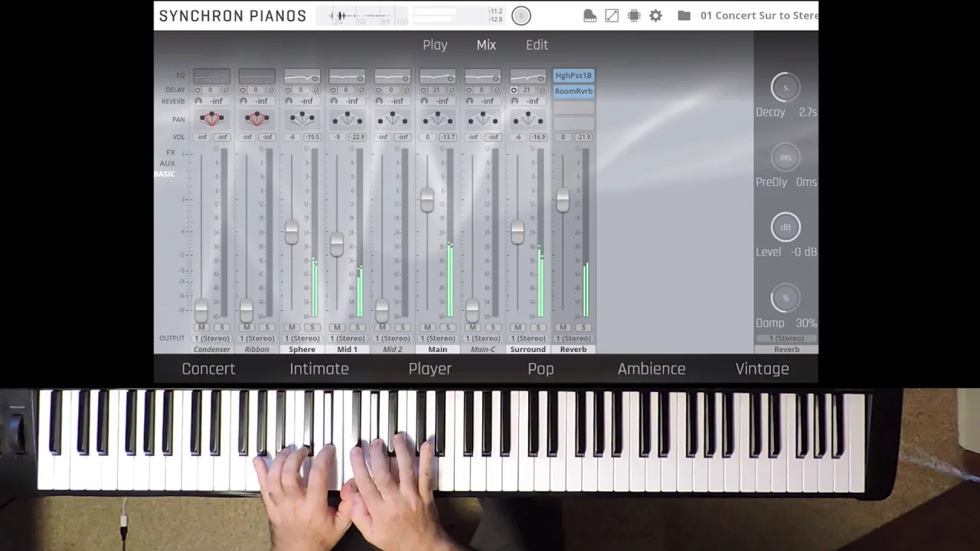
Task: Switch to the Edit tab
Action: tap(537, 45)
